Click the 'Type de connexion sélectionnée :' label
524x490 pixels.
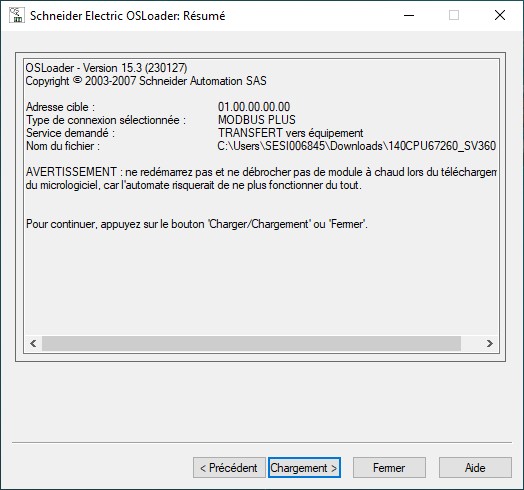pyautogui.click(x=106, y=120)
